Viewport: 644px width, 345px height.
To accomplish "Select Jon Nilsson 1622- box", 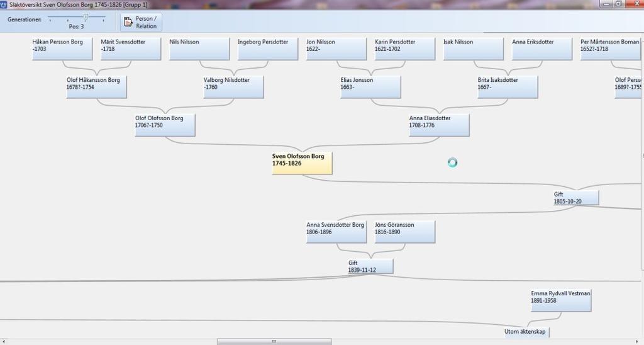I will point(336,49).
